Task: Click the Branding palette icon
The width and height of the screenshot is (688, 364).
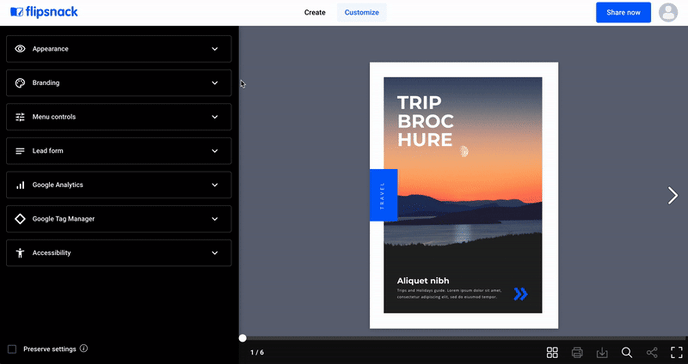Action: pyautogui.click(x=20, y=83)
